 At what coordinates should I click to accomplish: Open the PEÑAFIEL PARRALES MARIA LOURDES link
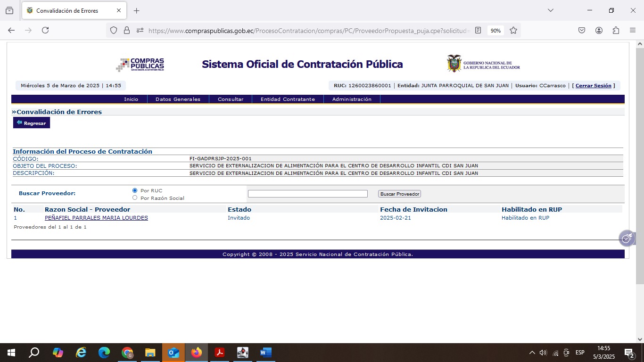click(x=96, y=218)
